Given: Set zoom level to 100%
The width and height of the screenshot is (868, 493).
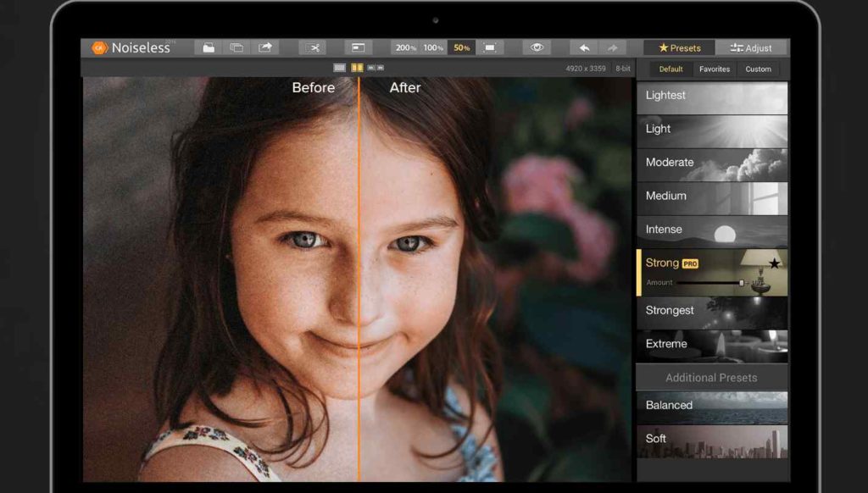Looking at the screenshot, I should (433, 47).
